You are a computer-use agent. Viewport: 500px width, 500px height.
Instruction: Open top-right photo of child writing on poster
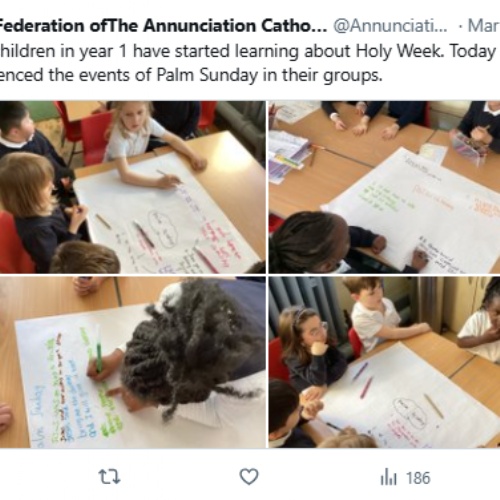click(384, 187)
